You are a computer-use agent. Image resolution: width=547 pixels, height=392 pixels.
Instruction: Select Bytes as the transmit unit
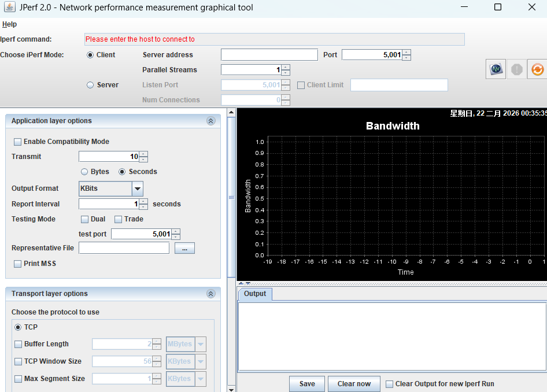click(x=84, y=172)
